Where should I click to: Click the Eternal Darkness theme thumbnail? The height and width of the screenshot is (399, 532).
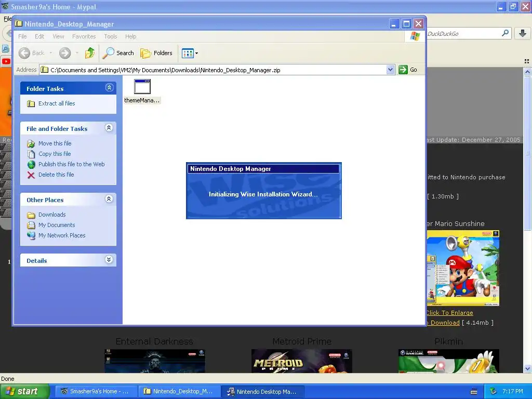click(x=155, y=361)
